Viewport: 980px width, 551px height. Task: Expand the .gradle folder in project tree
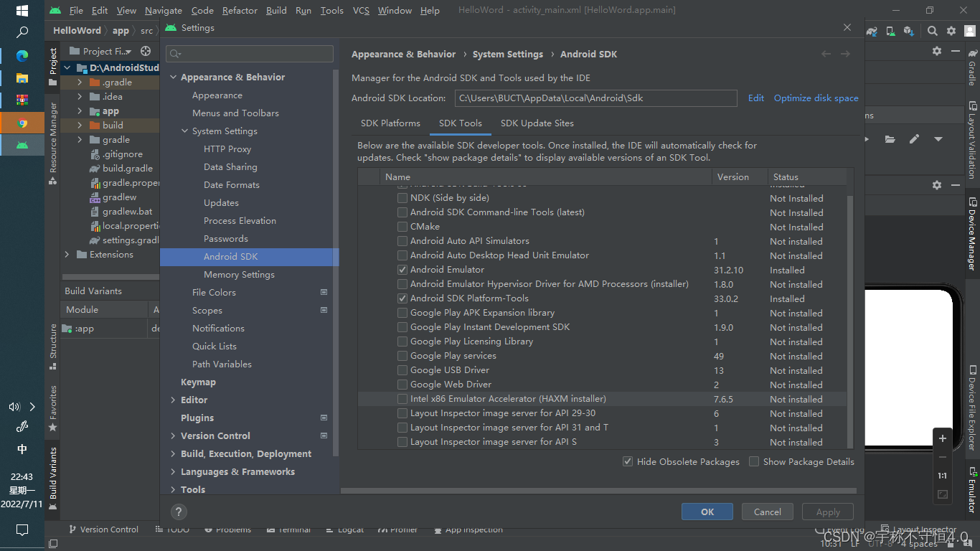point(80,83)
